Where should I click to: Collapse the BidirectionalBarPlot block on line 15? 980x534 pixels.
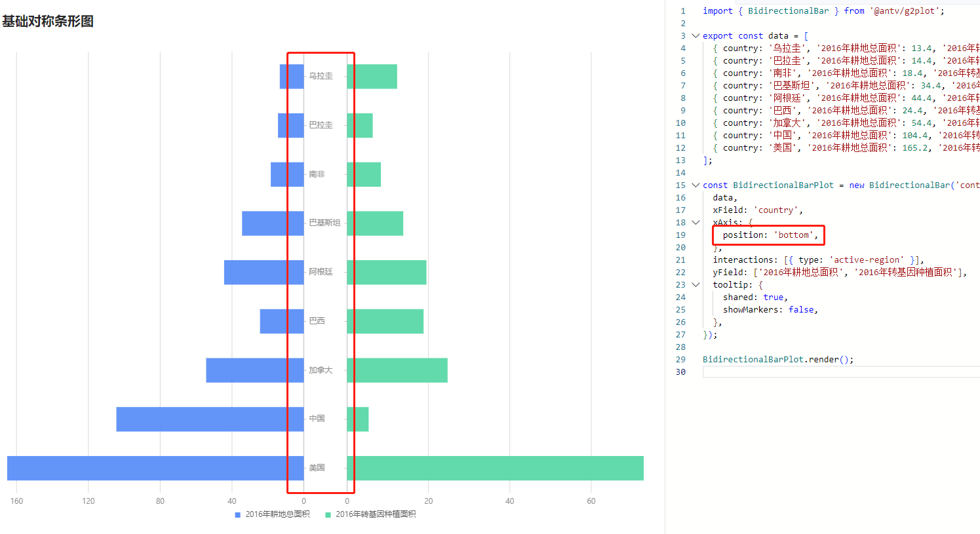click(694, 185)
